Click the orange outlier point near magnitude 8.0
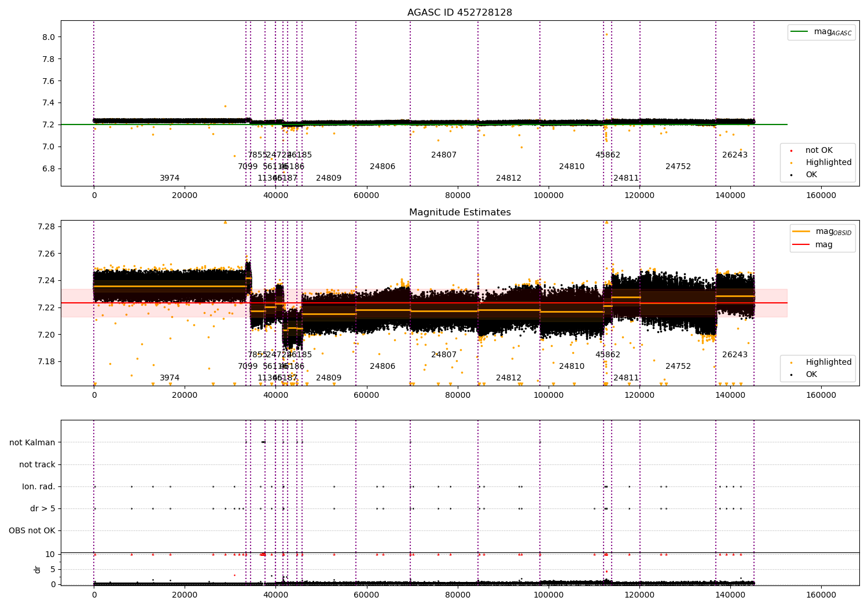 [606, 35]
